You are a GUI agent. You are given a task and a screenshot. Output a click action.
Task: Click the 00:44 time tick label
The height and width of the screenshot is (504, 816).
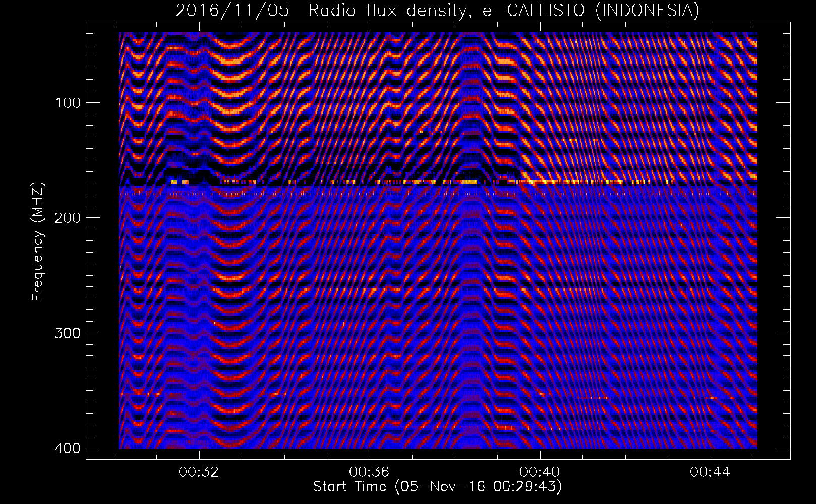tap(711, 472)
